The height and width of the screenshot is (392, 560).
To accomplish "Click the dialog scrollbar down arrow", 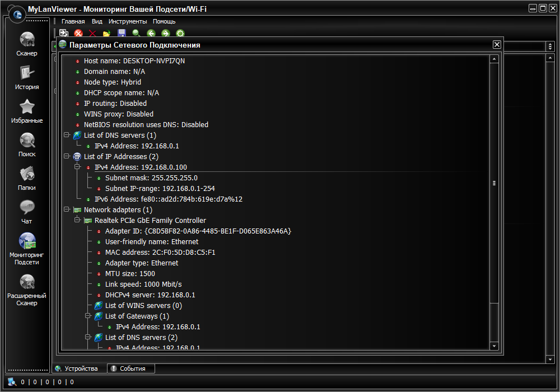I will [x=494, y=346].
